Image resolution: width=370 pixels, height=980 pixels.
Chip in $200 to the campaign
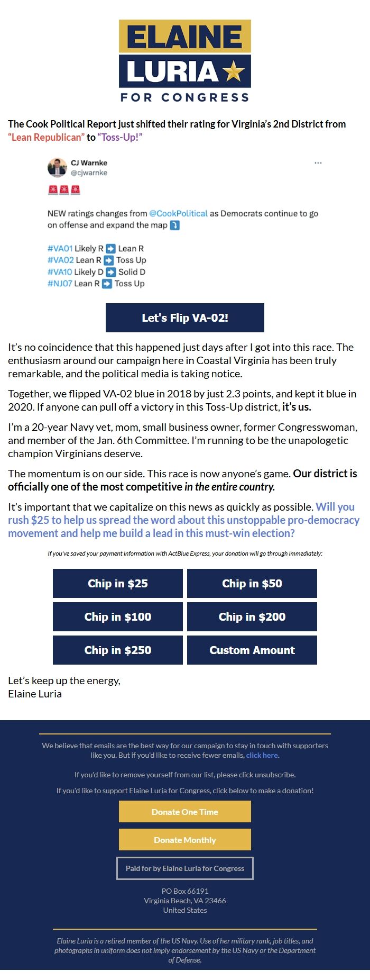click(252, 616)
